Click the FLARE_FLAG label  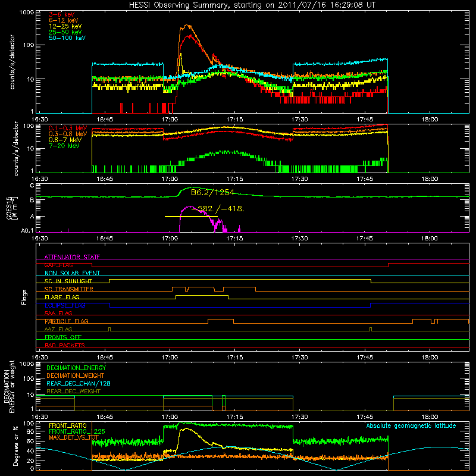62,297
